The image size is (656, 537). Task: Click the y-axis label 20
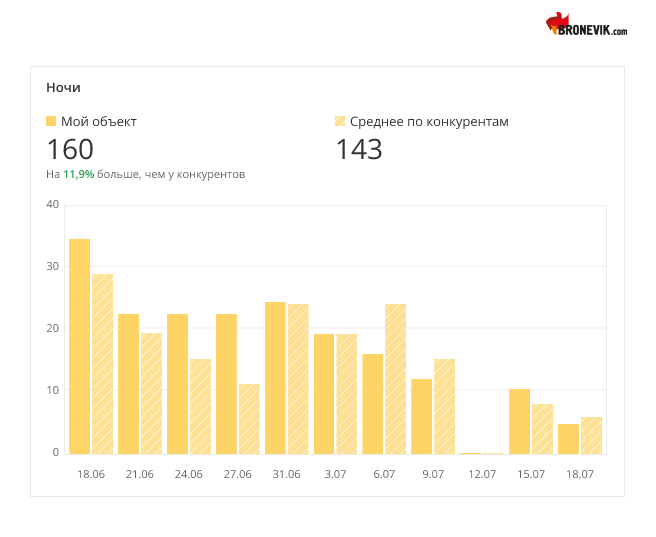tap(53, 328)
